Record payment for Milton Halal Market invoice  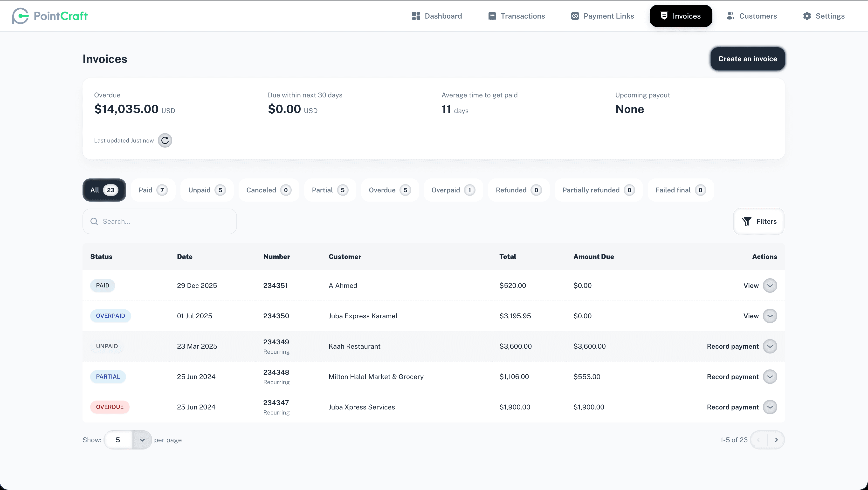[x=733, y=376]
